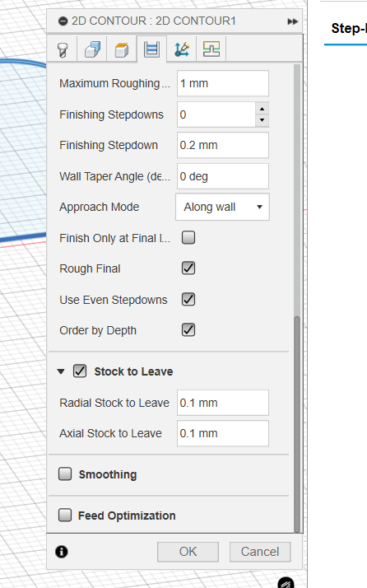Open the last green tab icon

point(211,49)
